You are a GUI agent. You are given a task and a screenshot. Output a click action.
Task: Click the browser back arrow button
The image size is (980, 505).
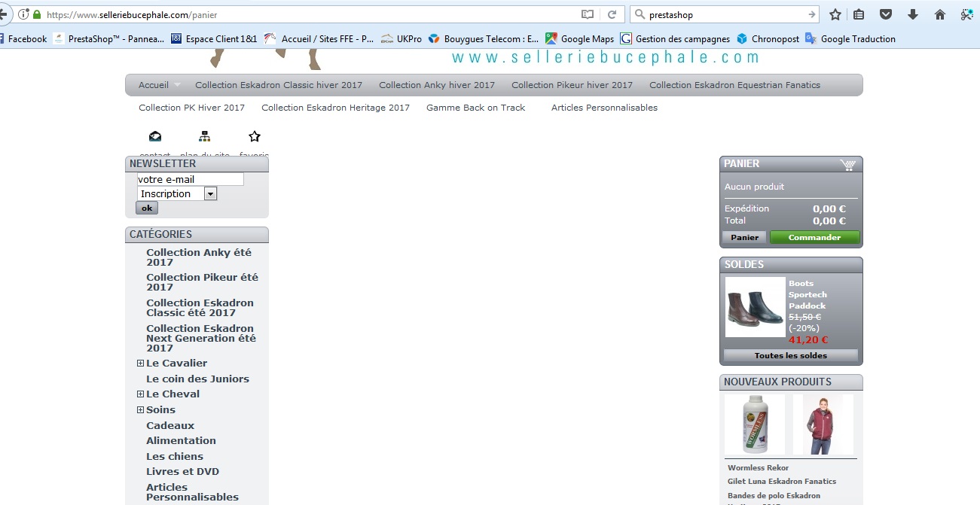(x=4, y=14)
